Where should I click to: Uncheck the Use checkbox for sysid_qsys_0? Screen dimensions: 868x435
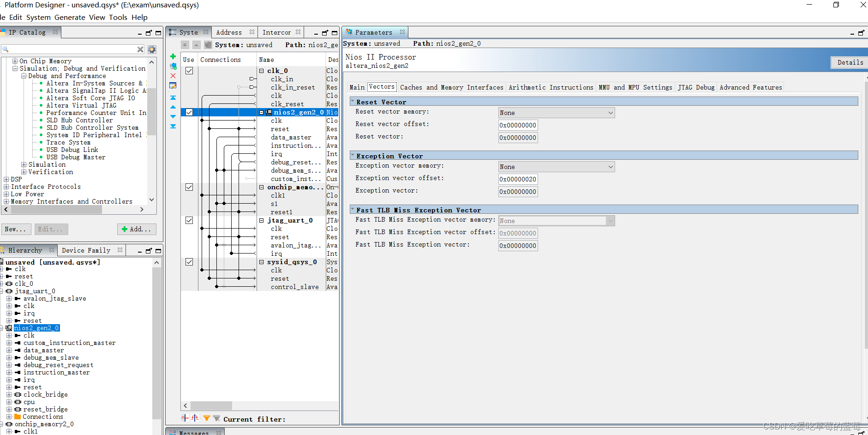(189, 262)
